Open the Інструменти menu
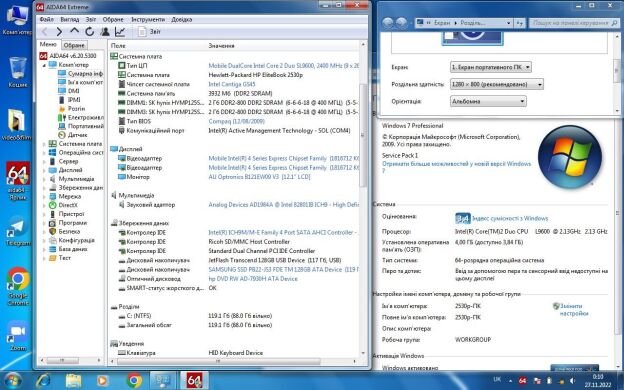 point(148,19)
